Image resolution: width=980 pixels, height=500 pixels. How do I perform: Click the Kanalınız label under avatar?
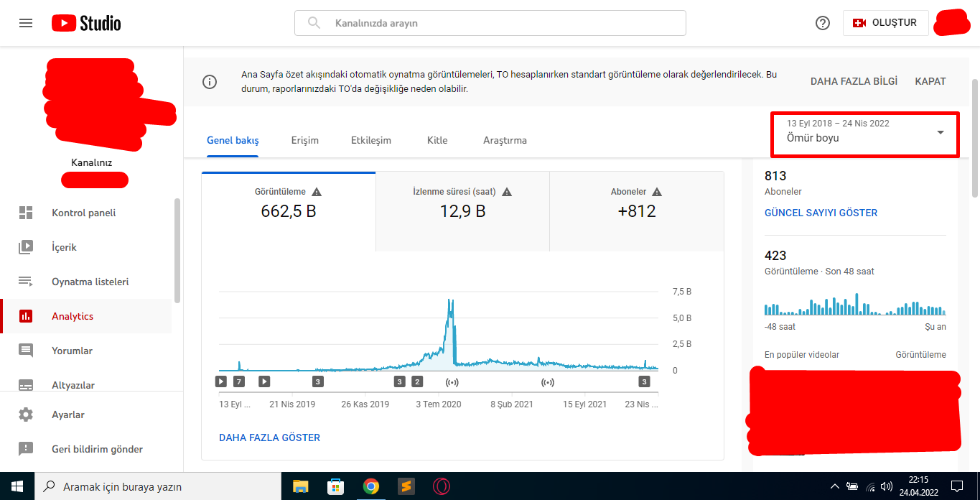pos(91,163)
